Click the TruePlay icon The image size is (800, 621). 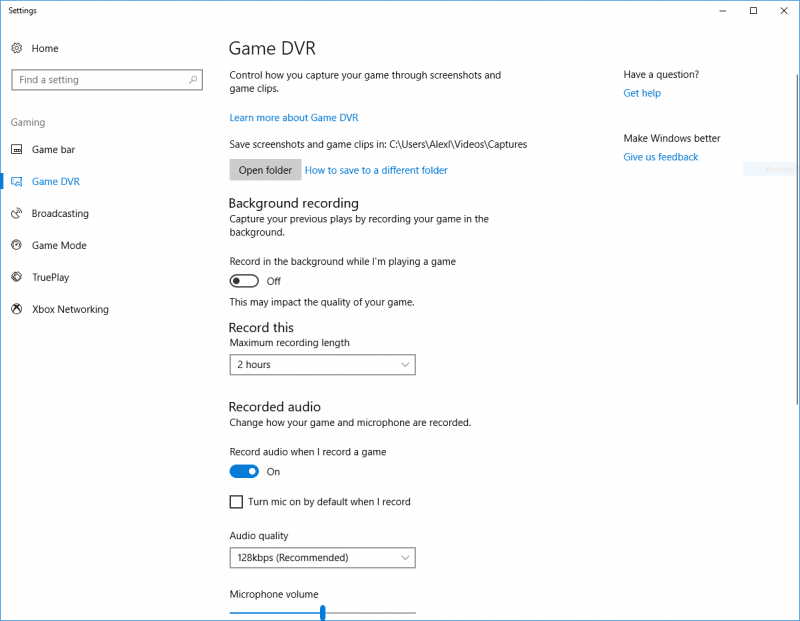[17, 277]
